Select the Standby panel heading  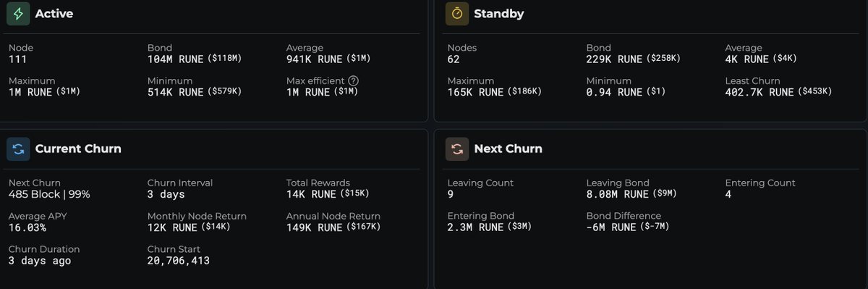click(499, 14)
